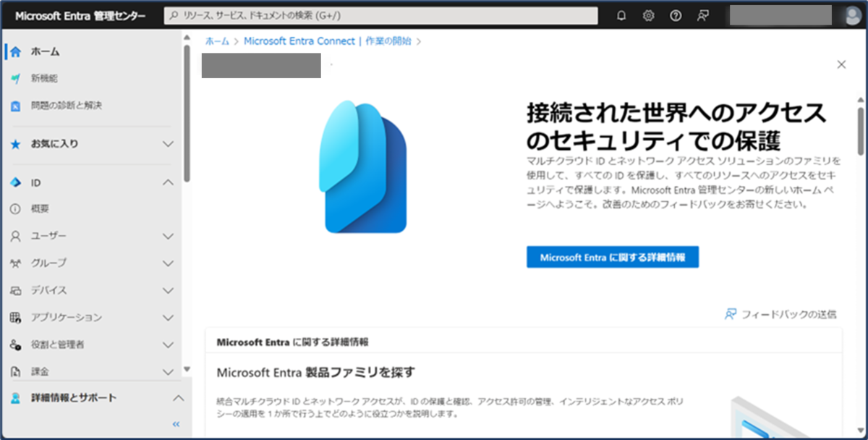
Task: Click the 新機能 icon in sidebar
Action: click(16, 78)
